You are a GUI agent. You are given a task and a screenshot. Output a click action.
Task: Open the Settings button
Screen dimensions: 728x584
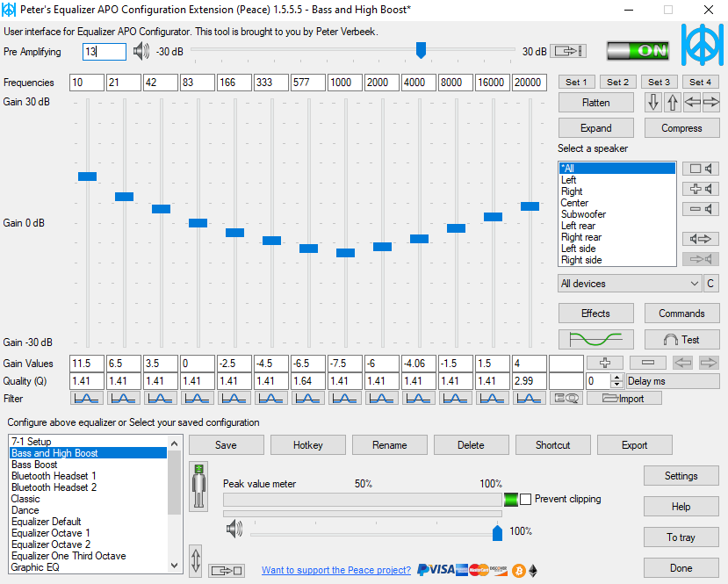[681, 476]
